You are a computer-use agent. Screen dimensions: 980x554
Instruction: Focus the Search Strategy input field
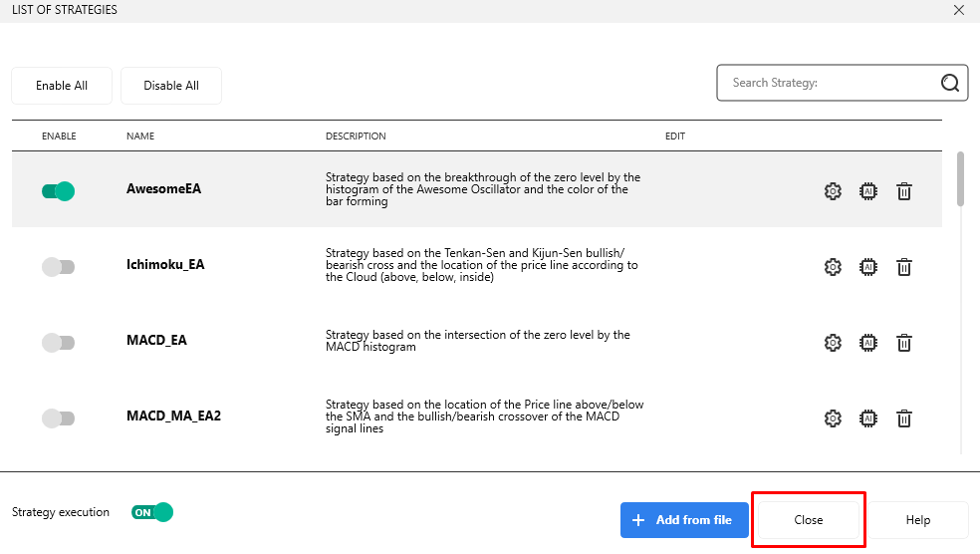pyautogui.click(x=832, y=83)
